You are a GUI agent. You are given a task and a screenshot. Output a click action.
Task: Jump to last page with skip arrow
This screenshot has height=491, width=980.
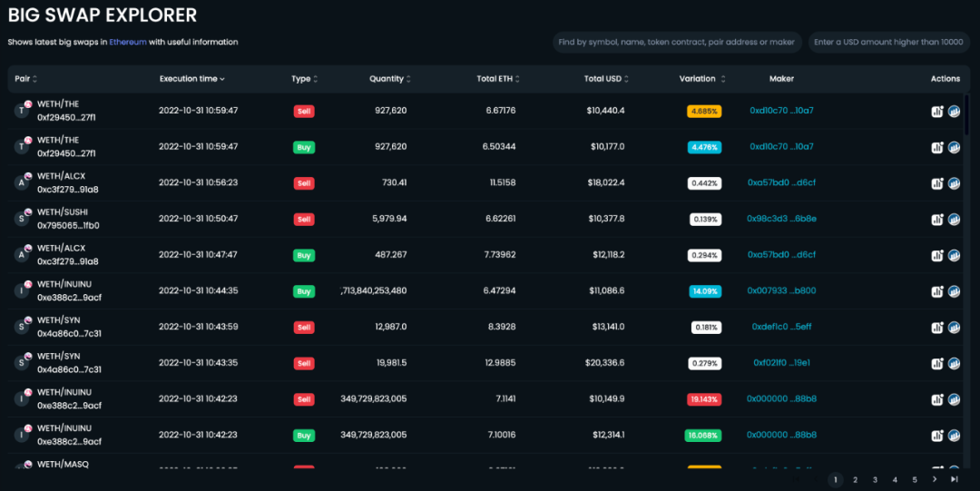[954, 479]
